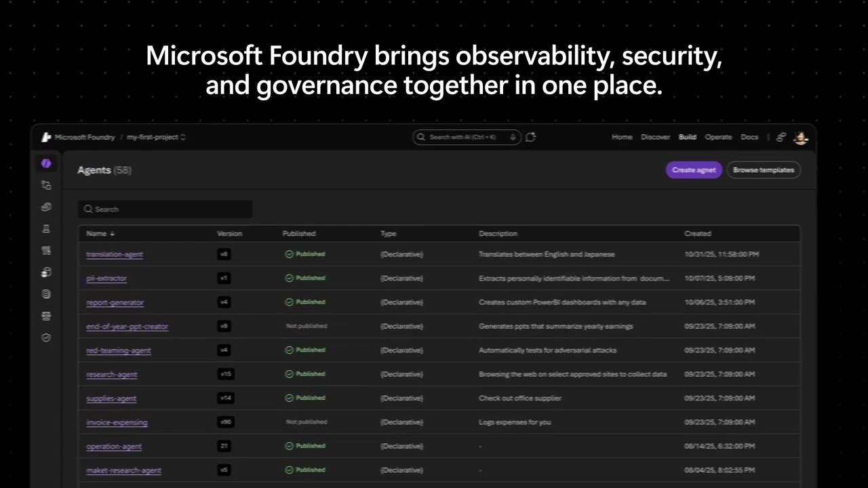Click the Microsoft Foundry logo icon

[46, 137]
